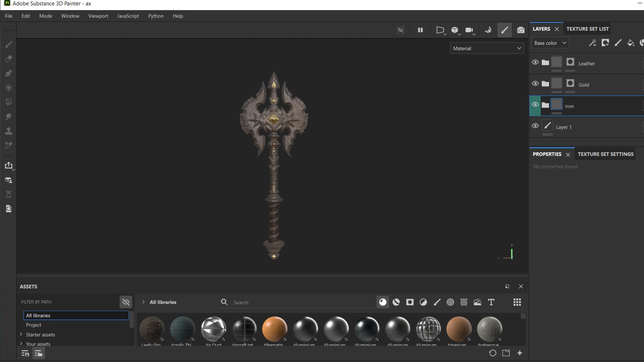Pop out the Assets panel
Viewport: 644px width, 362px height.
tap(507, 286)
